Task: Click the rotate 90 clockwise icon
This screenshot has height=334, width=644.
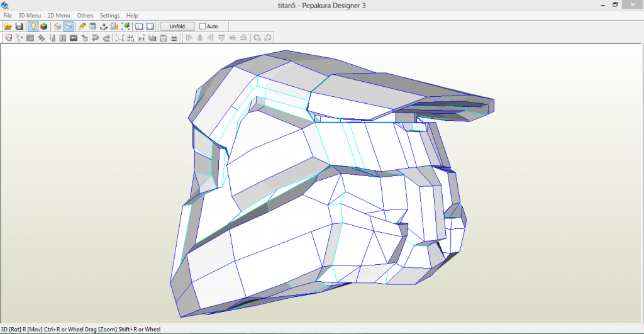Action: pos(268,38)
